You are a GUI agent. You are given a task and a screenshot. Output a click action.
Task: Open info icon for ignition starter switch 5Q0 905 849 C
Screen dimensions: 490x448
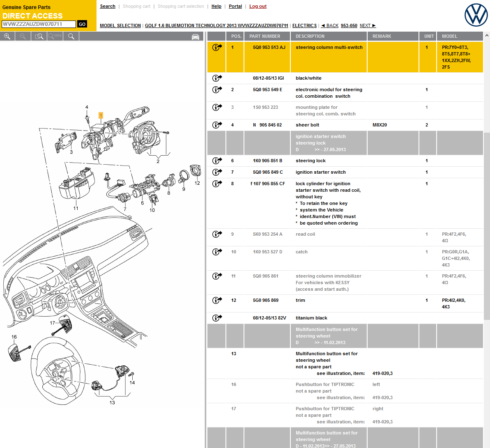217,172
